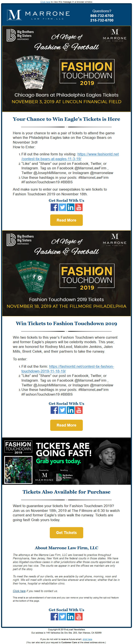Screen dimensions: 133x644
Task: Click Facebook icon below Fashion Touchdown article
Action: pyautogui.click(x=54, y=410)
